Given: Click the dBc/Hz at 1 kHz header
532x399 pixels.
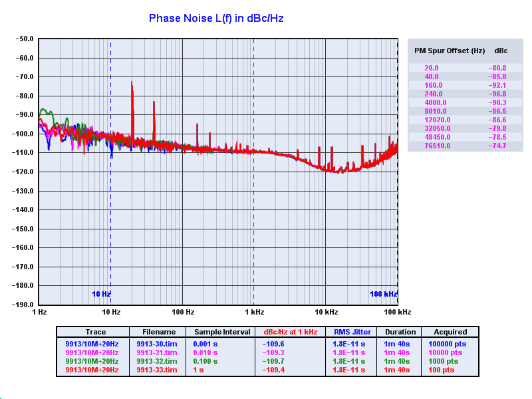Looking at the screenshot, I should [x=291, y=332].
